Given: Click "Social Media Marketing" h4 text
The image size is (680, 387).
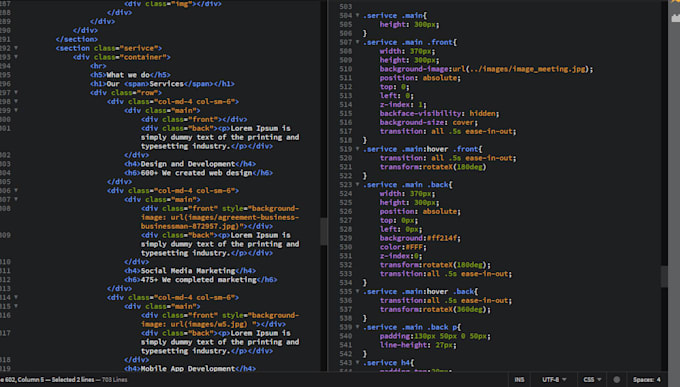Looking at the screenshot, I should pyautogui.click(x=188, y=271).
